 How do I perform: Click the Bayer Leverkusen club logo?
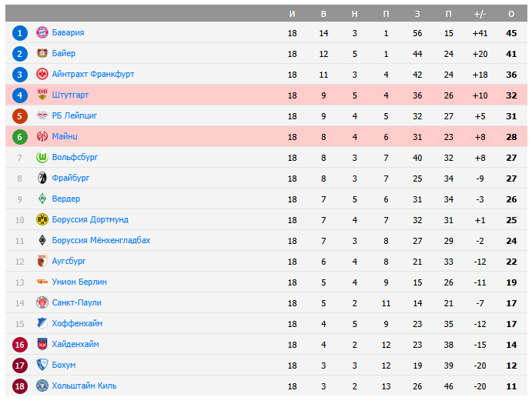click(x=42, y=54)
